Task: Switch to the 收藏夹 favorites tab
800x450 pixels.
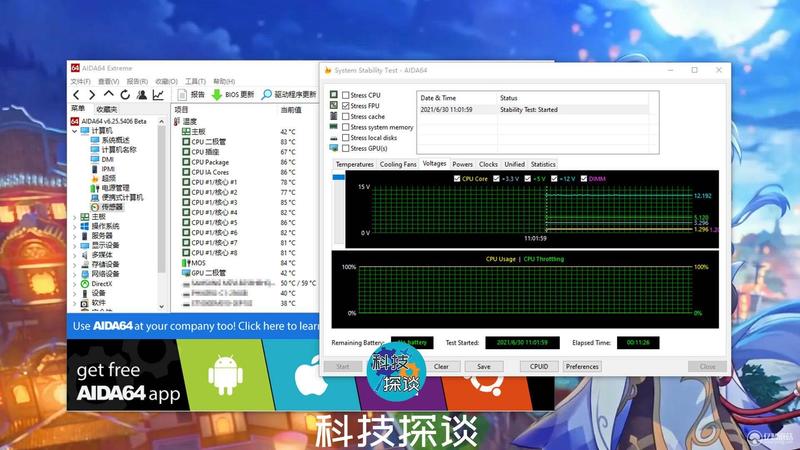Action: [106, 109]
